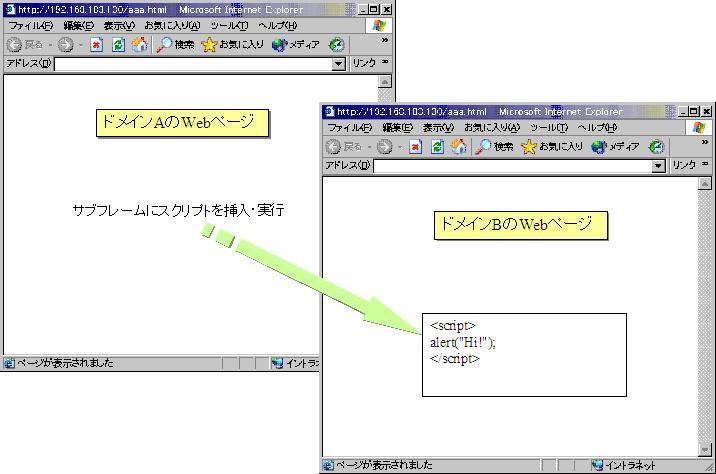Expand address dropdown in Domain A window
Viewport: 716px width, 474px height.
[338, 64]
